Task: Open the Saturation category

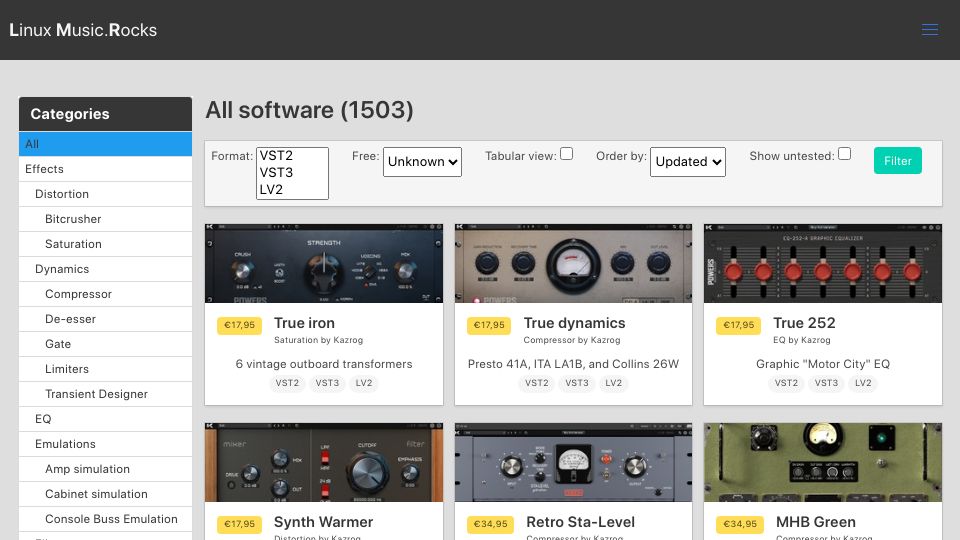Action: click(x=105, y=244)
